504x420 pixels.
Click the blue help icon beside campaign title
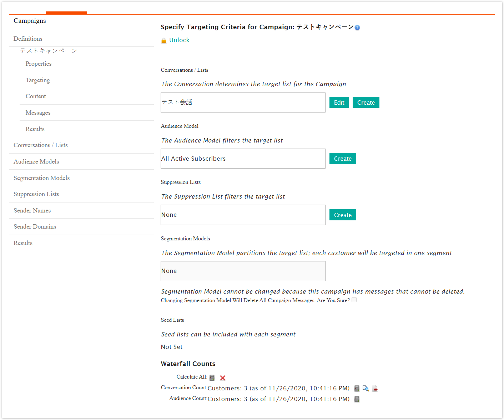tap(357, 27)
